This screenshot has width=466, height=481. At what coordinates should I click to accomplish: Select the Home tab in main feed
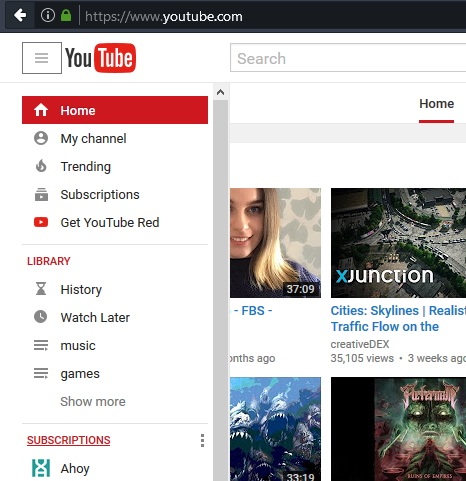[436, 104]
